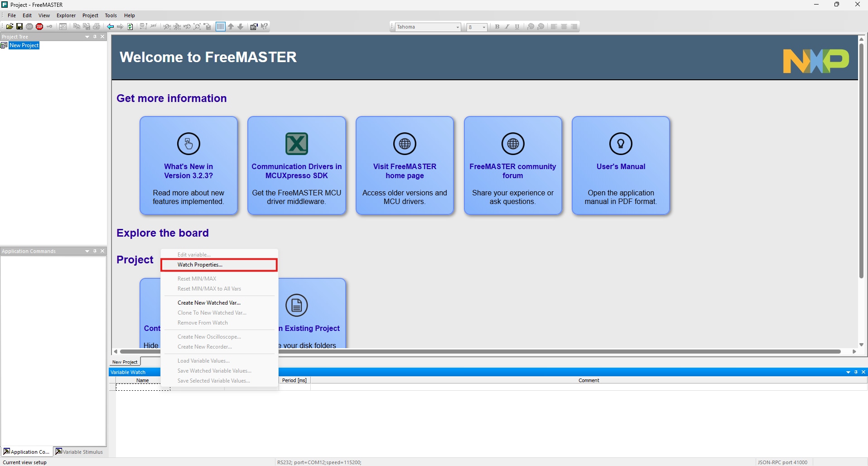Switch to the Application Commands bottom tab
This screenshot has height=466, width=868.
tap(27, 452)
